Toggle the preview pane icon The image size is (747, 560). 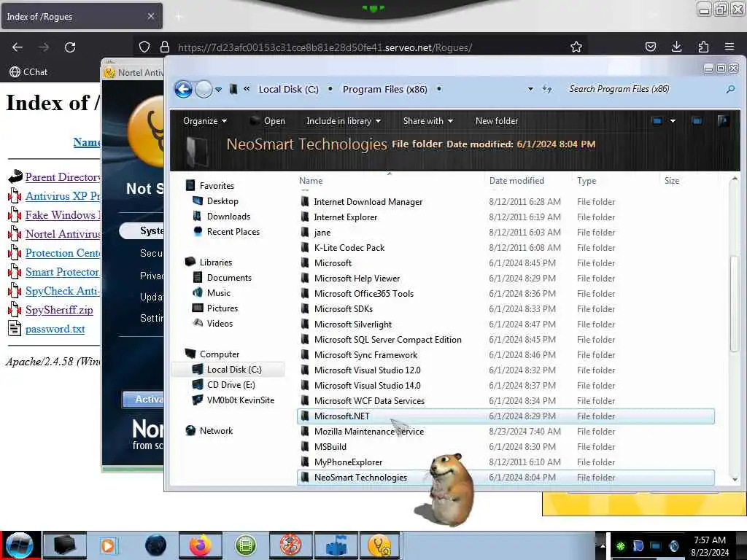pyautogui.click(x=697, y=121)
